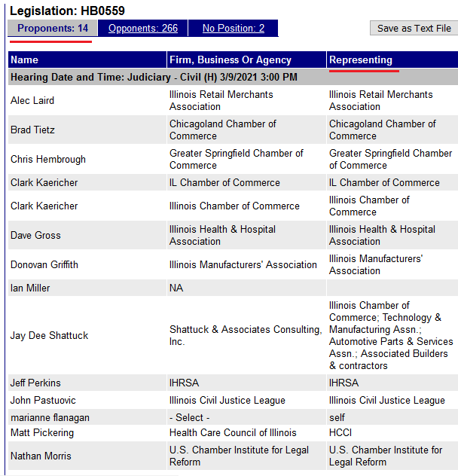Click Shattuck & Associates Consulting, Inc.
Image resolution: width=458 pixels, height=476 pixels.
[x=246, y=335]
